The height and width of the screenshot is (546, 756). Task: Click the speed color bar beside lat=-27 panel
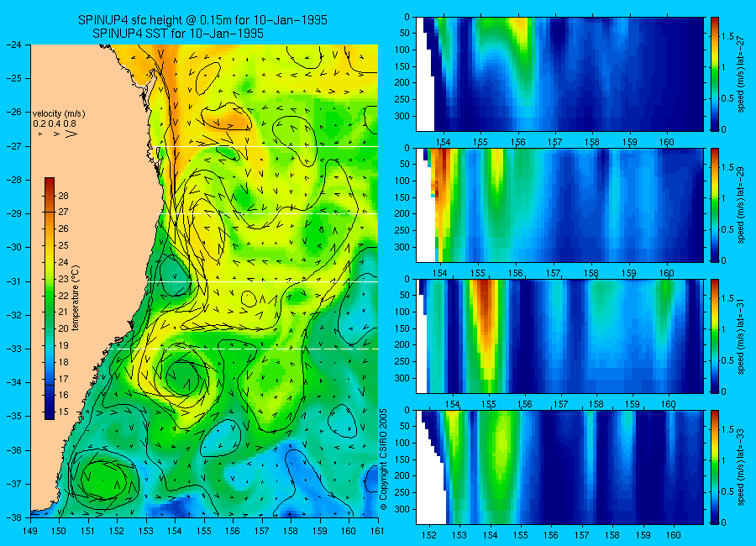tap(714, 74)
